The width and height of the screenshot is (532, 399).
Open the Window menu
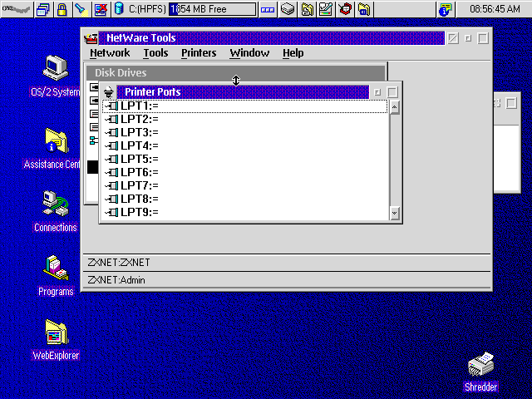[x=249, y=53]
